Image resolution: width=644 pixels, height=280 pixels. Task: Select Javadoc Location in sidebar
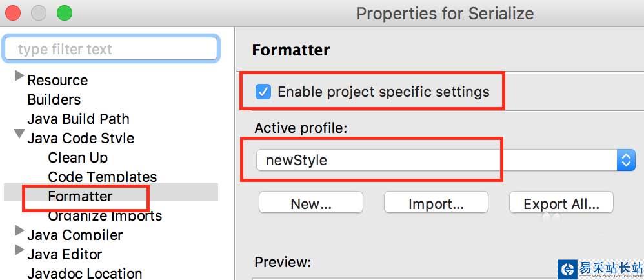(85, 274)
